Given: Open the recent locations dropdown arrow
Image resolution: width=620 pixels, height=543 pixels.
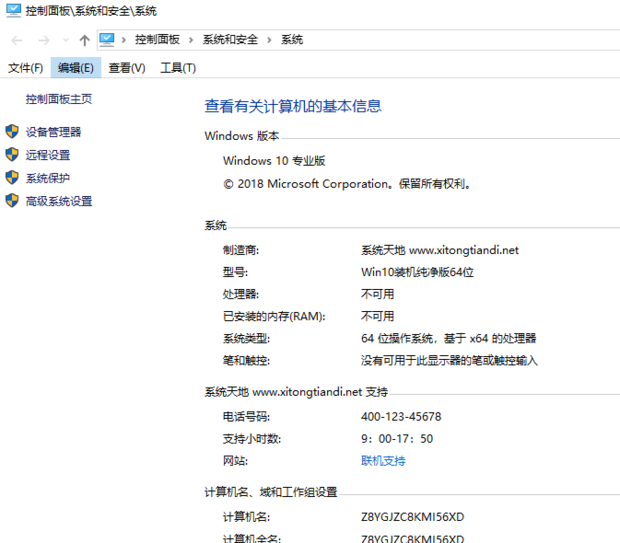Looking at the screenshot, I should click(66, 40).
